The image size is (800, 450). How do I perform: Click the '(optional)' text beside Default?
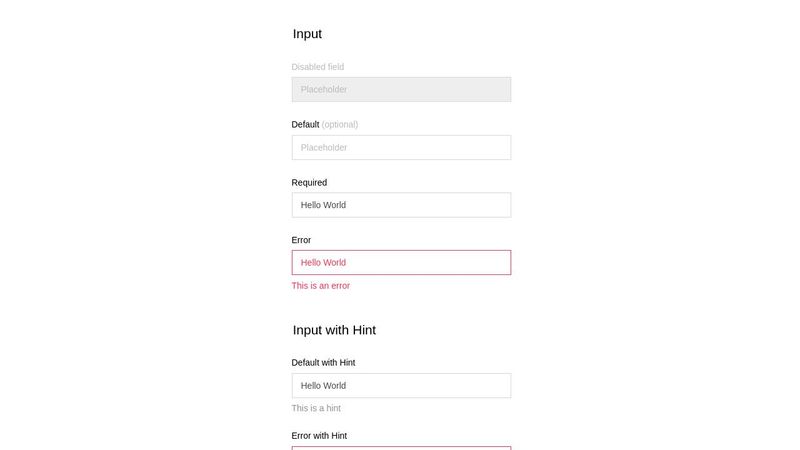[340, 125]
